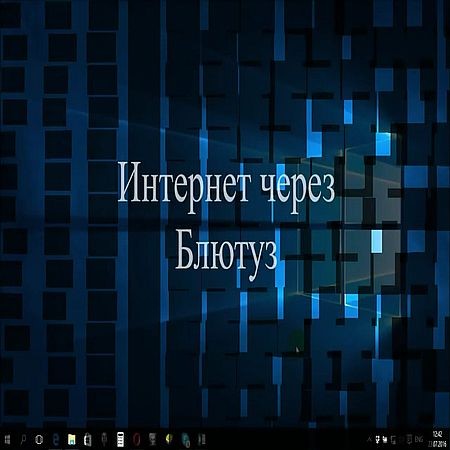The image size is (450, 450).
Task: Open the yellow-green taskbar app icon
Action: tap(169, 439)
